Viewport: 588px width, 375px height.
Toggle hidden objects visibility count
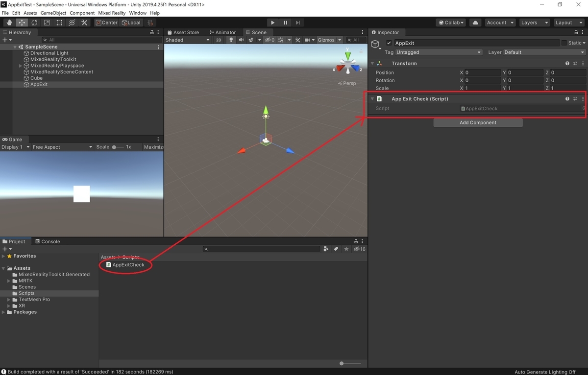click(x=270, y=40)
